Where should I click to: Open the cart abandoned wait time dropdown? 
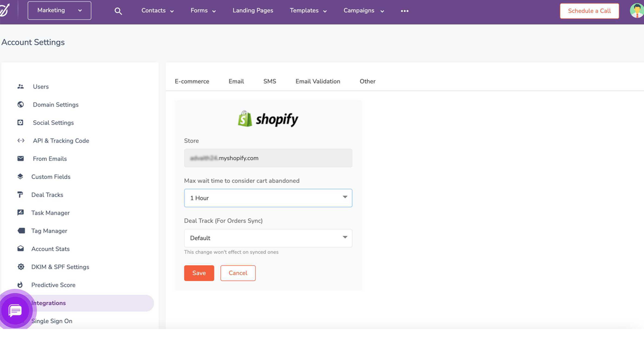pos(268,198)
